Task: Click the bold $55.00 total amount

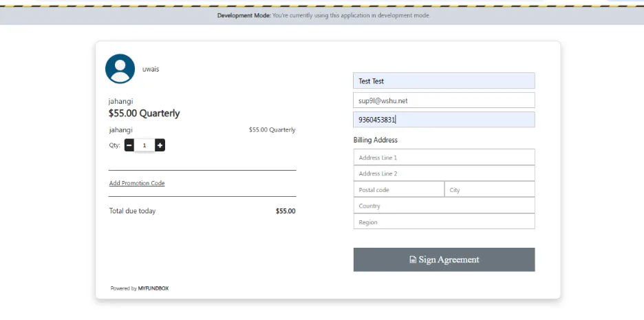Action: [286, 211]
